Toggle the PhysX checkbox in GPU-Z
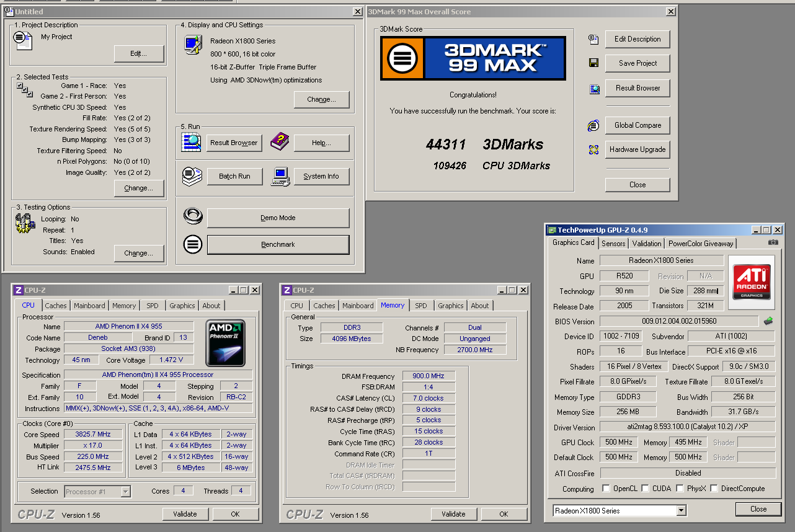Screen dimensions: 795x532 tap(680, 488)
